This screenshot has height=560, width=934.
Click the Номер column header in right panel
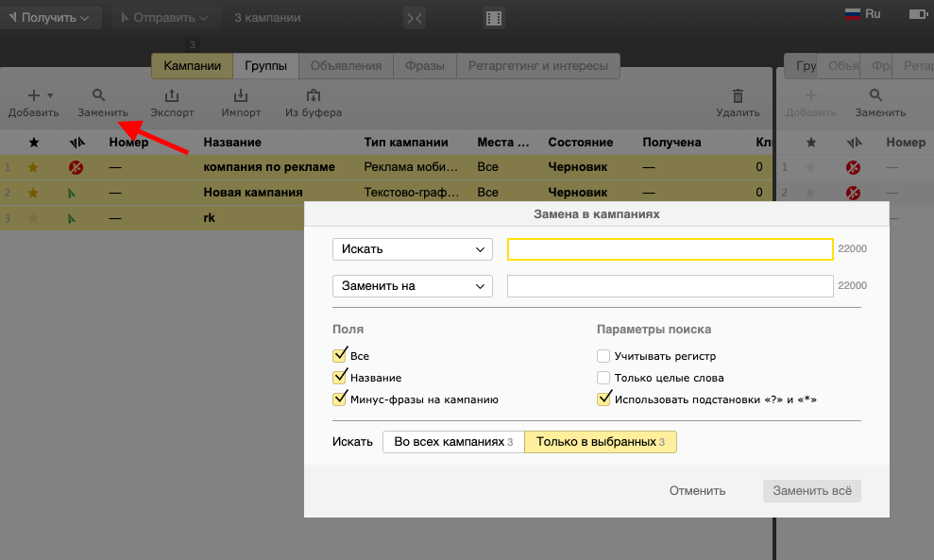(906, 143)
